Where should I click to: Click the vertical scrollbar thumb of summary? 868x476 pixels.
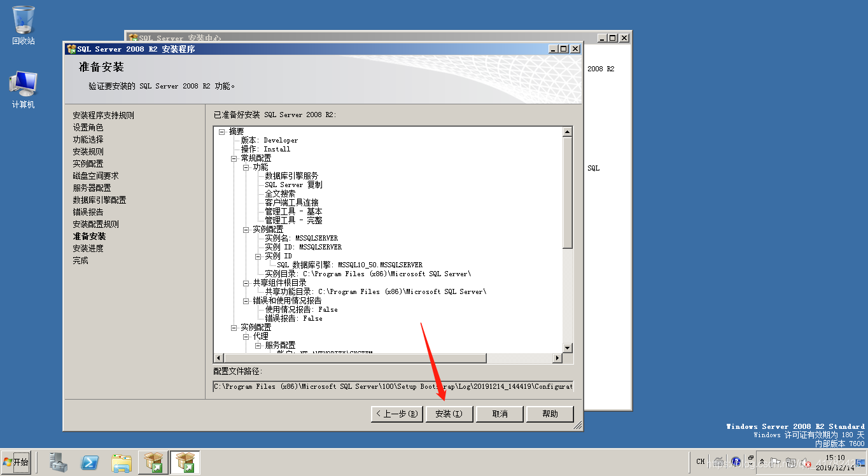tap(568, 192)
